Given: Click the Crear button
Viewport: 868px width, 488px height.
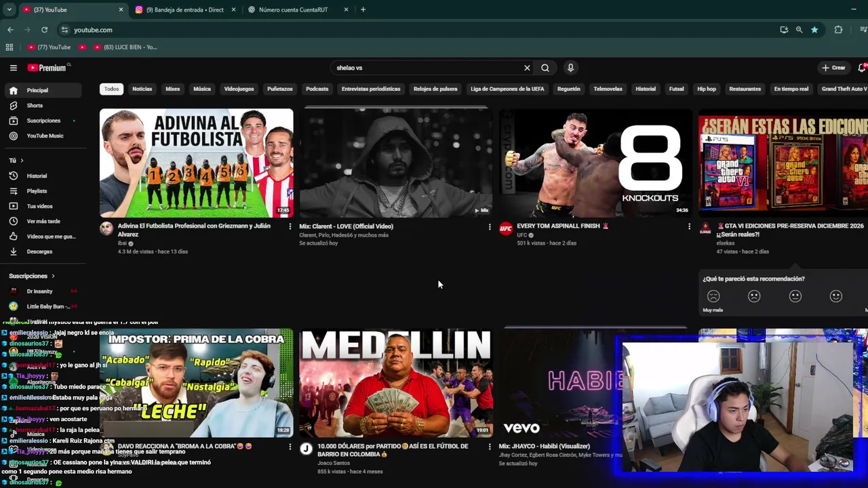Looking at the screenshot, I should coord(834,68).
